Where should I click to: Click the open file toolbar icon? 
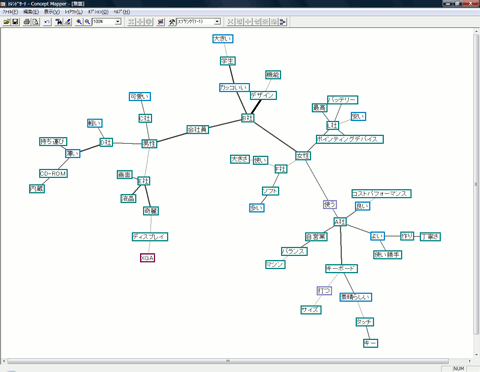click(x=7, y=22)
